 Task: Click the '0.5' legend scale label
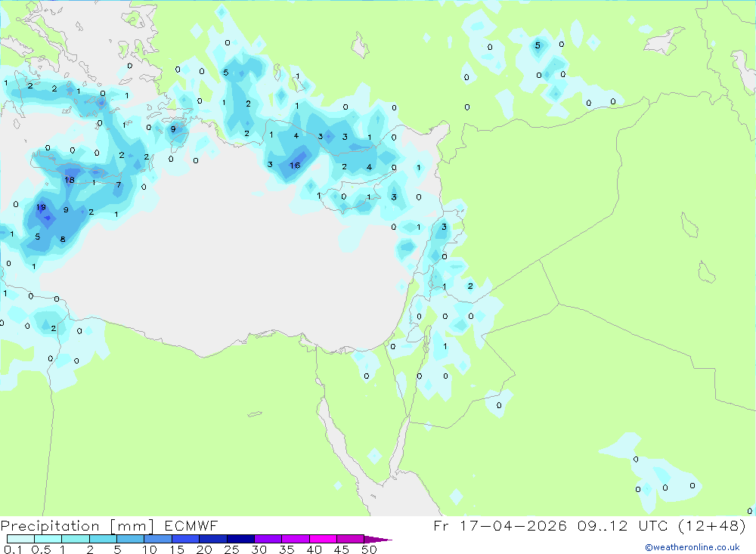[x=41, y=549]
